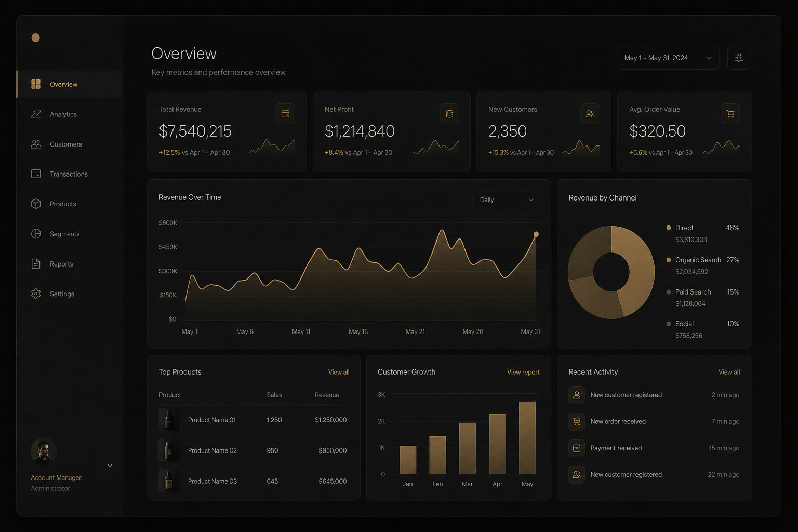The width and height of the screenshot is (798, 532).
Task: Click the Feb bar in Customer Growth
Action: (x=437, y=455)
